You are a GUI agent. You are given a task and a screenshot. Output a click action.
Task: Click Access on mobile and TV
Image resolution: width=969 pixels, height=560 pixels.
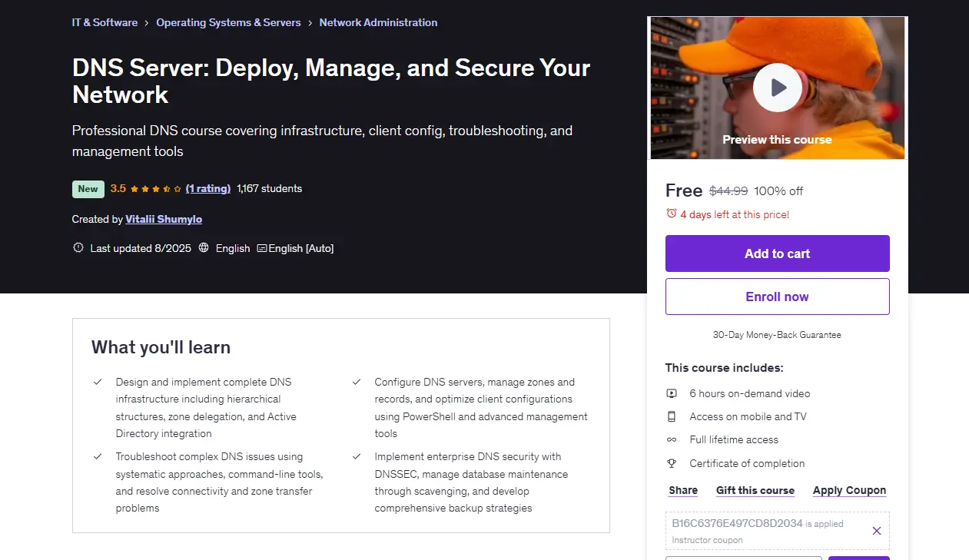point(748,416)
